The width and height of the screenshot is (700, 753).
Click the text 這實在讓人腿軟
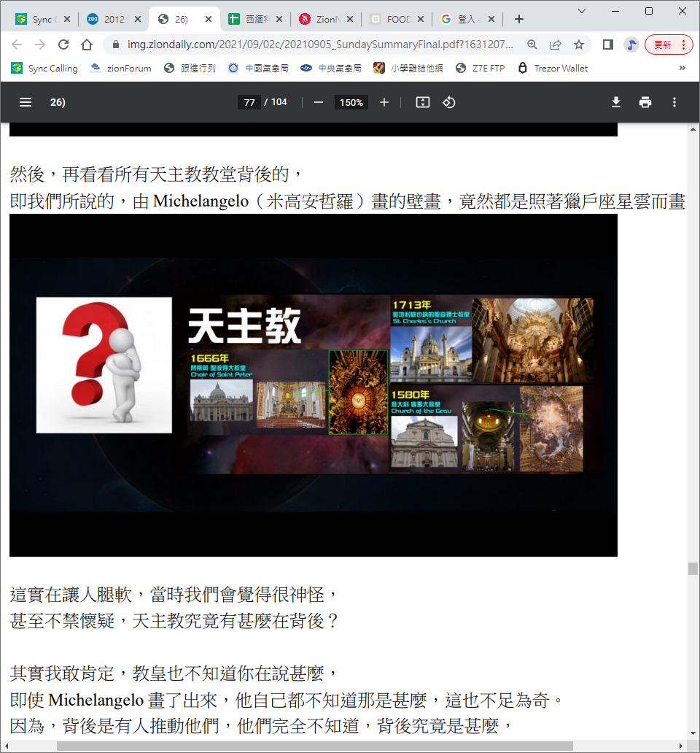(x=71, y=595)
